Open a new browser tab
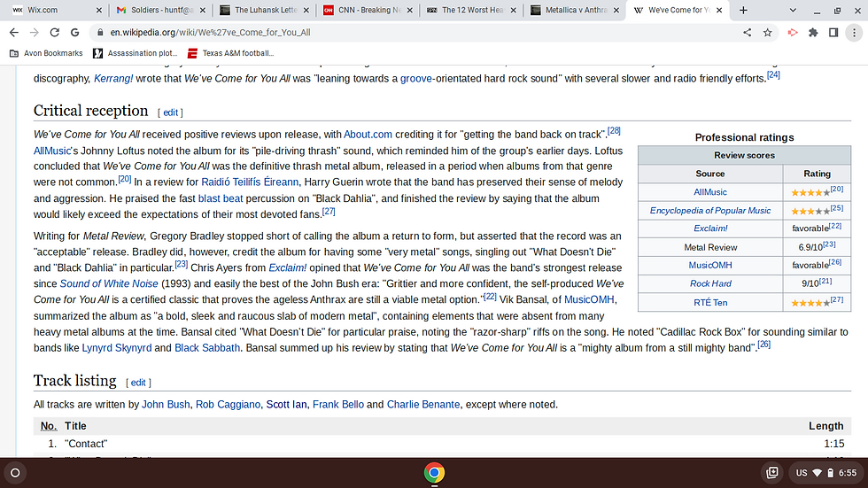Screen dimensions: 868x488 (743, 10)
